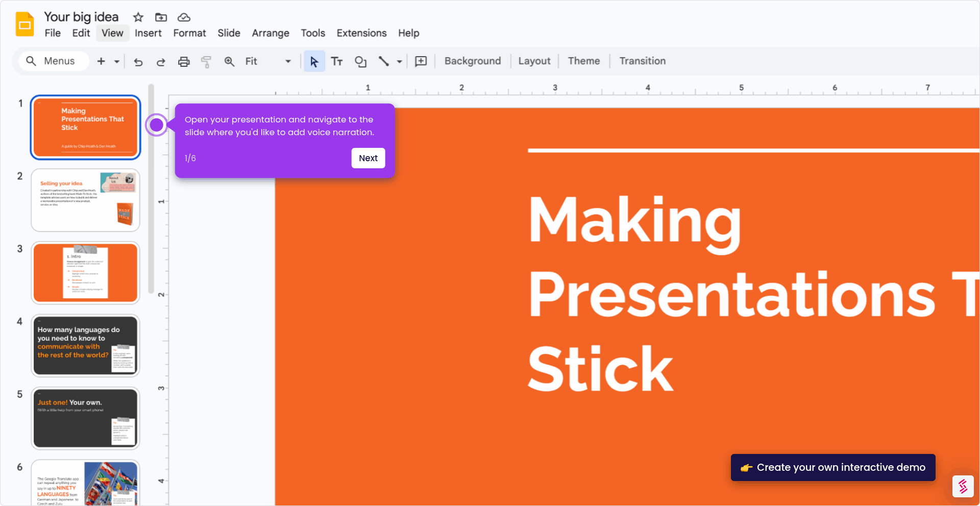The image size is (980, 506).
Task: Open the Theme panel
Action: (584, 61)
